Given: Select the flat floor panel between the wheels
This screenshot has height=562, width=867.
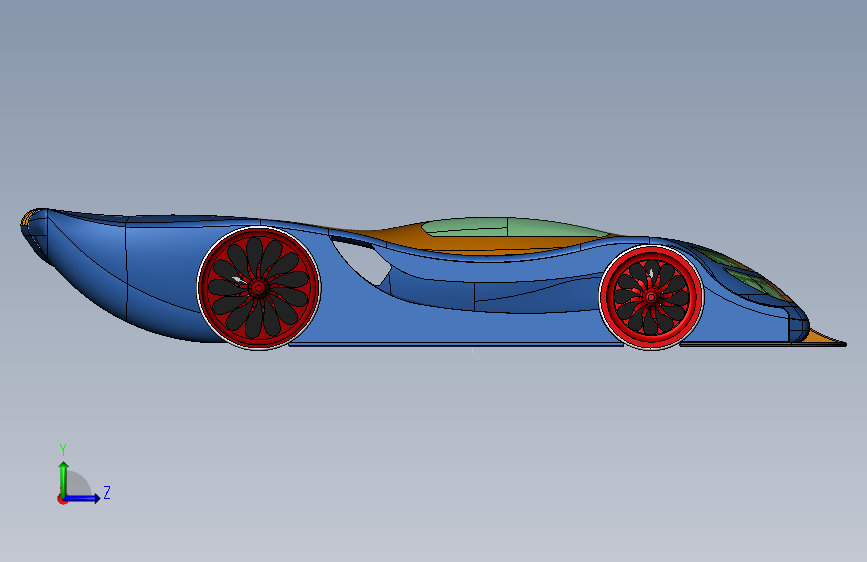Looking at the screenshot, I should pyautogui.click(x=456, y=345).
